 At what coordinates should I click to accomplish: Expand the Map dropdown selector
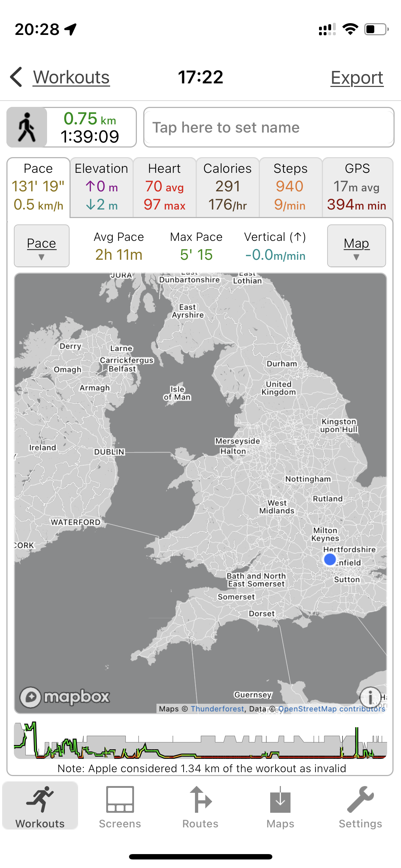(x=356, y=246)
